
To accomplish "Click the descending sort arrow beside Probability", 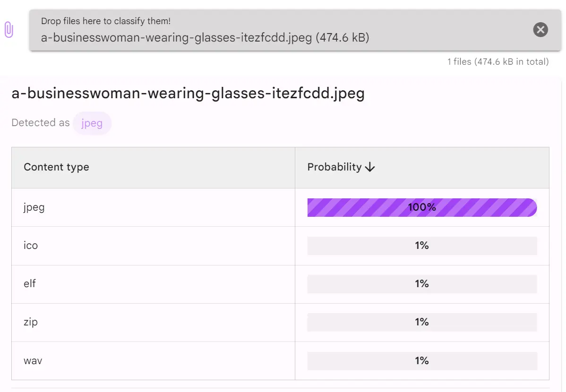I will pyautogui.click(x=370, y=167).
